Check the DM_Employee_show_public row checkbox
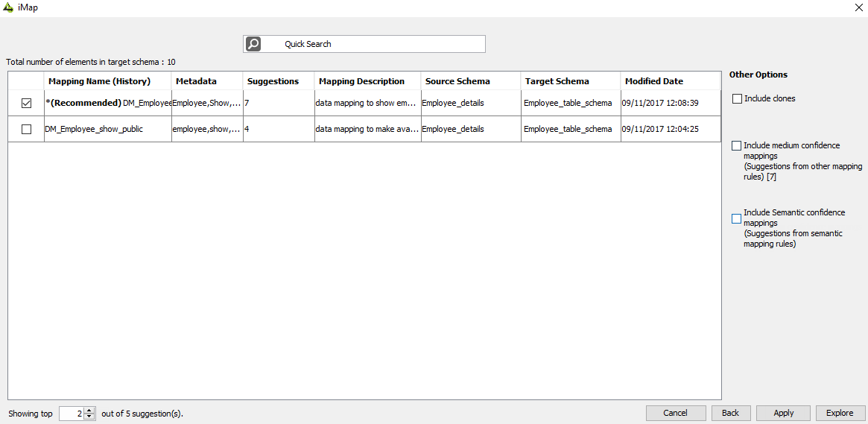The height and width of the screenshot is (424, 868). pyautogui.click(x=26, y=129)
